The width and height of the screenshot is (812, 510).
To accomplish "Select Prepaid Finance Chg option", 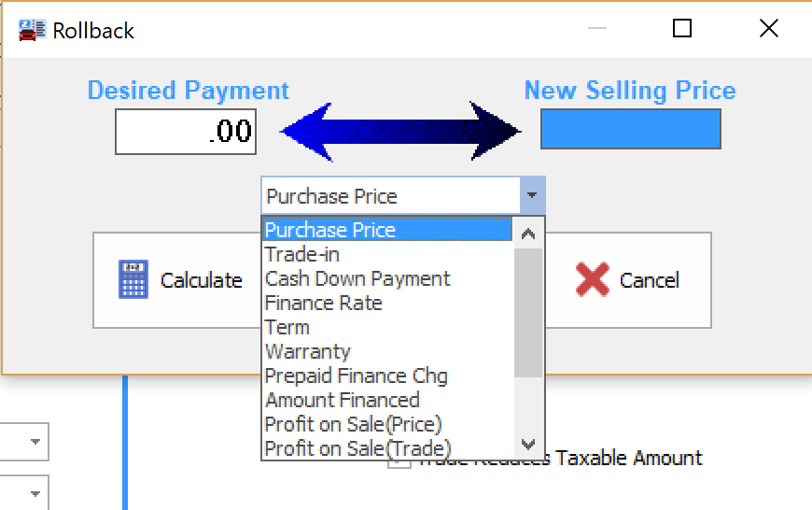I will (356, 375).
